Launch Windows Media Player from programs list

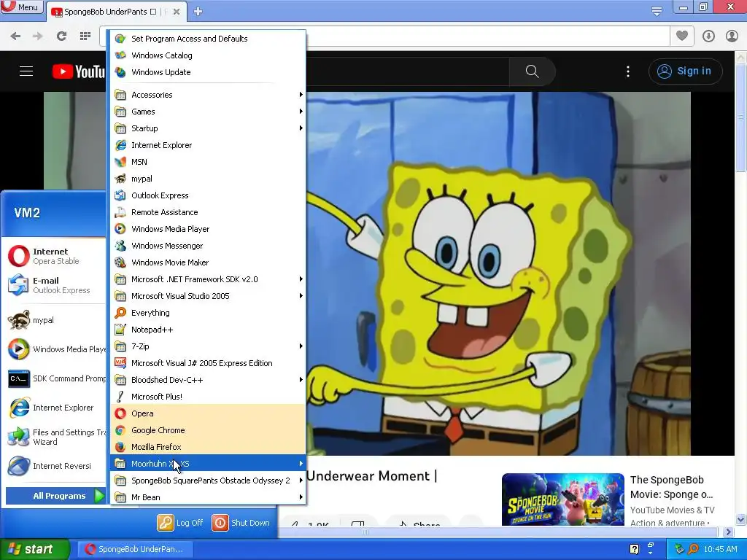click(x=208, y=228)
